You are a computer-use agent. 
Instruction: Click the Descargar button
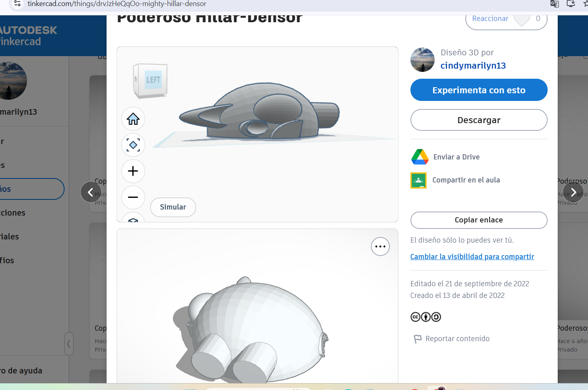[479, 120]
